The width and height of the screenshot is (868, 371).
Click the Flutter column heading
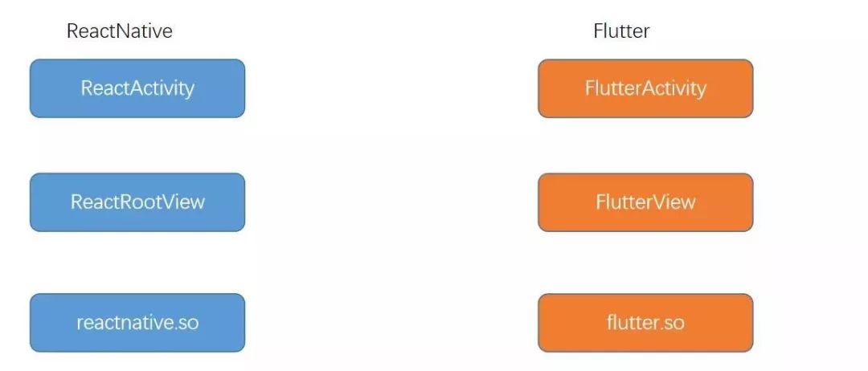[621, 31]
